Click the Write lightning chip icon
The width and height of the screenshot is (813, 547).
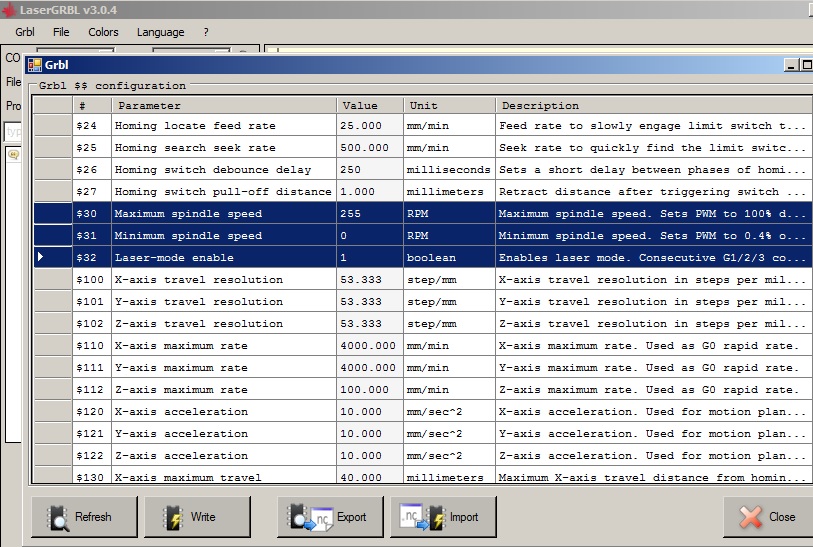pos(173,517)
